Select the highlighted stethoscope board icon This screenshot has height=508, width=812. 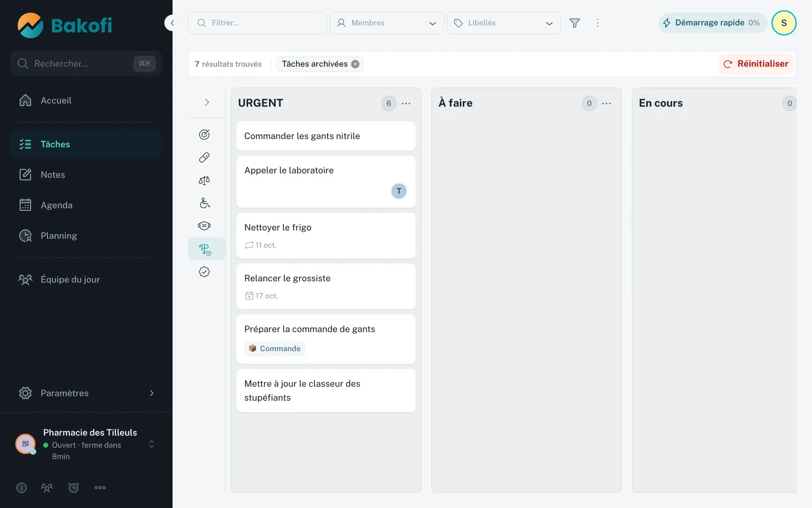point(206,249)
